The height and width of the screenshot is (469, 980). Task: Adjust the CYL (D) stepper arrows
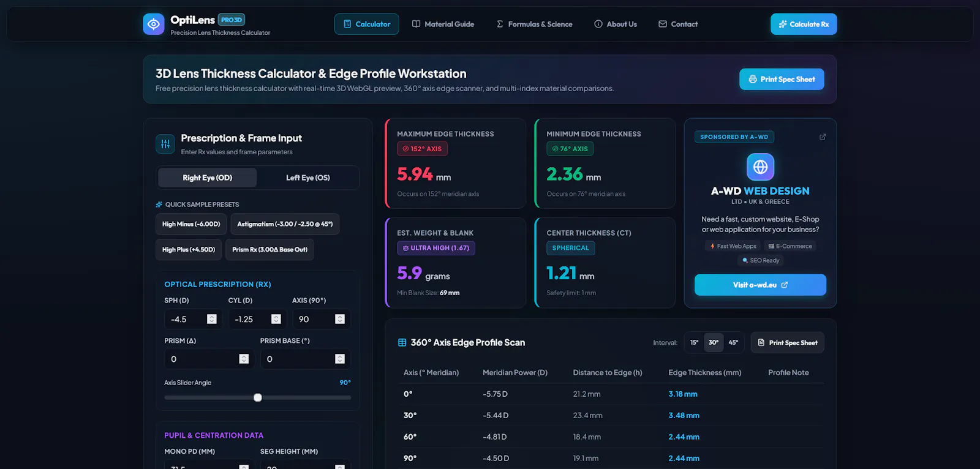[x=276, y=319]
